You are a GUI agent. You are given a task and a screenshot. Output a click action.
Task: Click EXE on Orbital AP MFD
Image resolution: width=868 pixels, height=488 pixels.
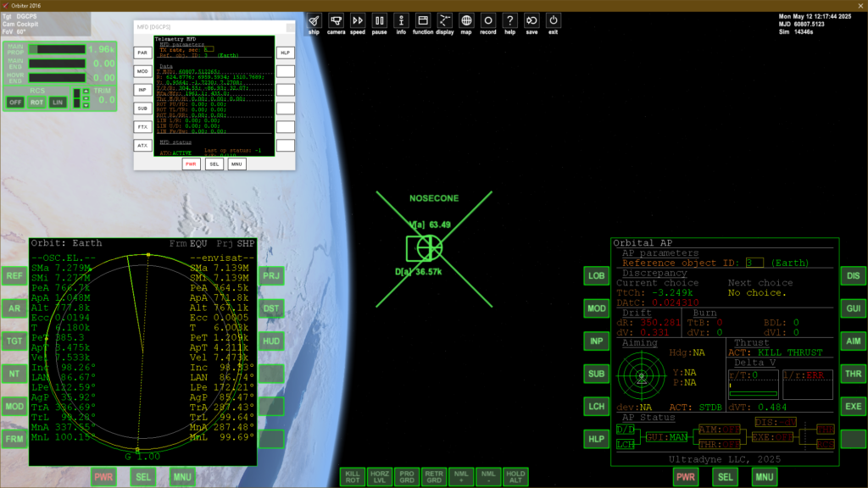pos(853,406)
